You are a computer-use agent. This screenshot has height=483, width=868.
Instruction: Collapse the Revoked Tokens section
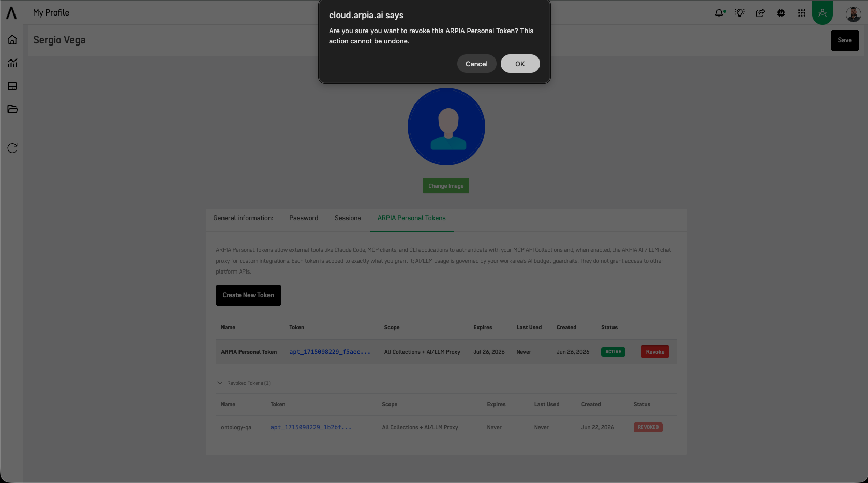point(244,383)
